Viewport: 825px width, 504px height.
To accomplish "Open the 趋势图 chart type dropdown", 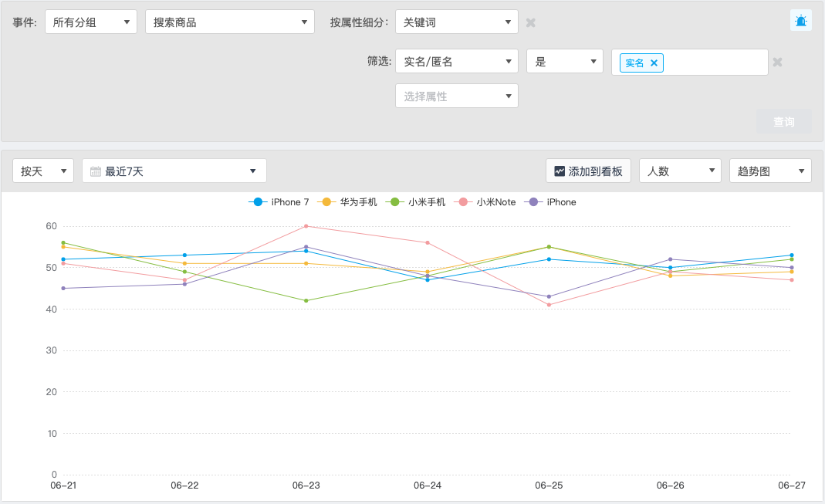I will 770,171.
